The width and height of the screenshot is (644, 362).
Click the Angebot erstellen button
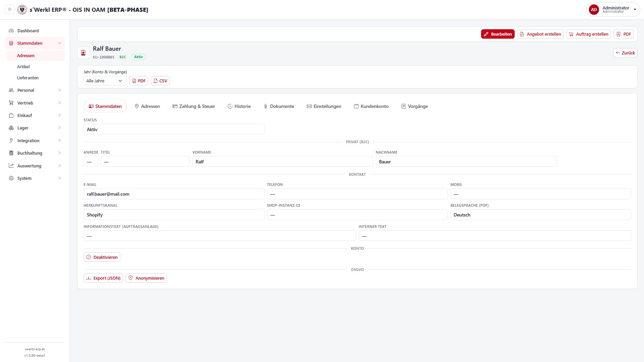(540, 34)
